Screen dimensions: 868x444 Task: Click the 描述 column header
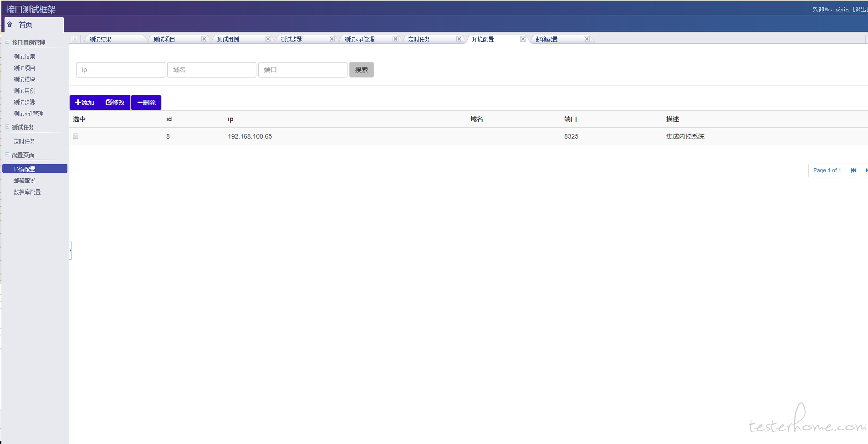(x=673, y=119)
